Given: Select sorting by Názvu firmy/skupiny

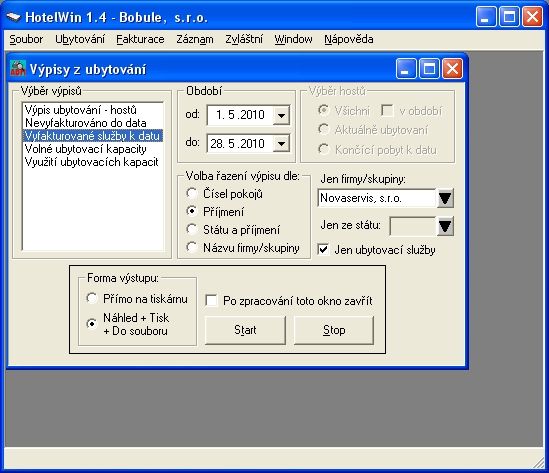Looking at the screenshot, I should [192, 247].
